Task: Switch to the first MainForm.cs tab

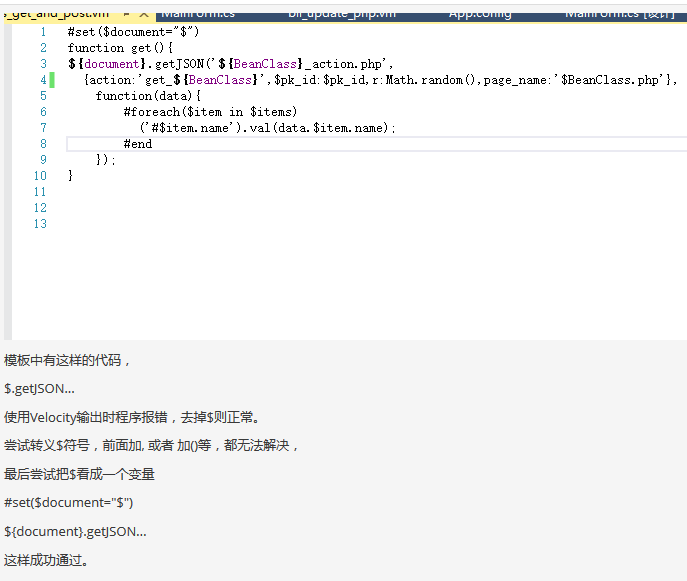Action: (195, 13)
